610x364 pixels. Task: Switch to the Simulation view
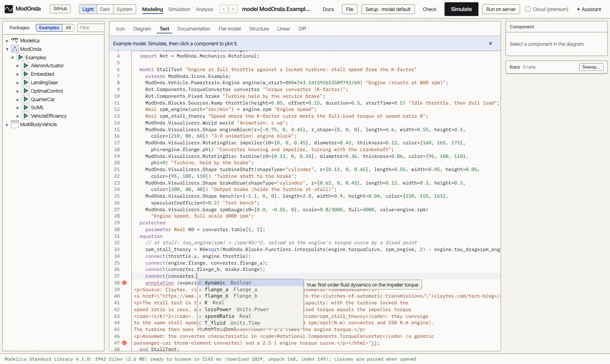click(179, 9)
